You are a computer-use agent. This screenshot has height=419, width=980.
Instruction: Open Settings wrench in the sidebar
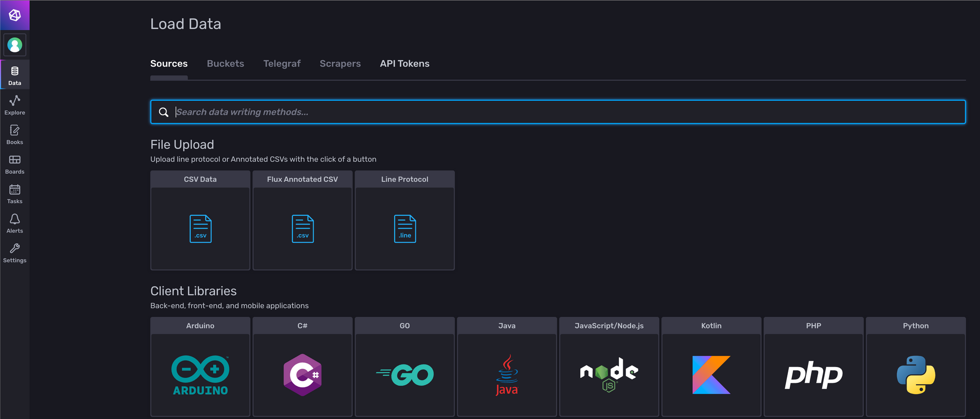coord(15,253)
